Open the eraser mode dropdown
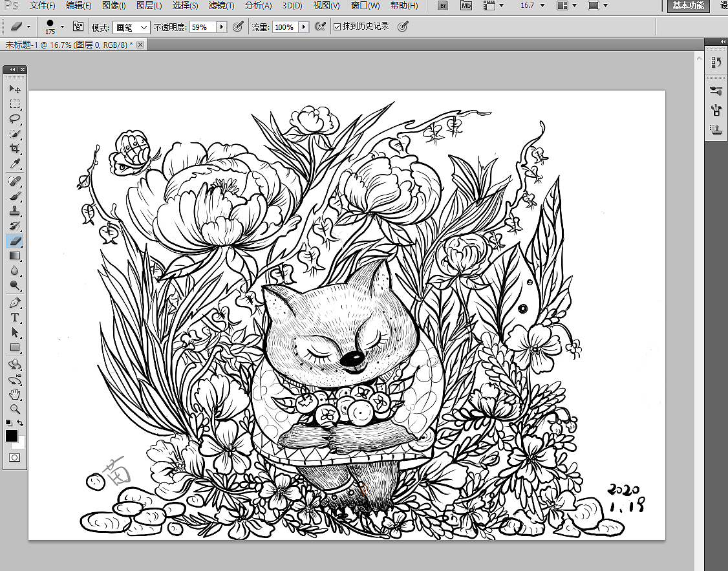 (131, 27)
